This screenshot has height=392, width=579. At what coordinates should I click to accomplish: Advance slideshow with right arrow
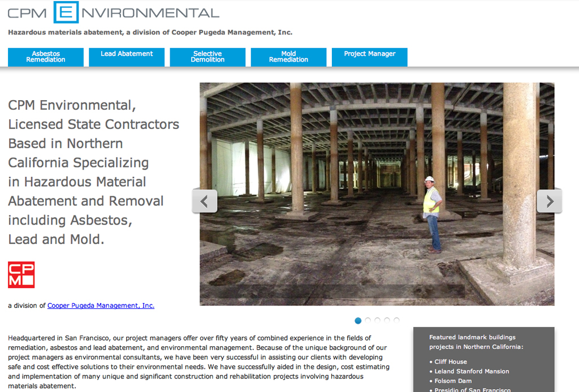coord(549,201)
